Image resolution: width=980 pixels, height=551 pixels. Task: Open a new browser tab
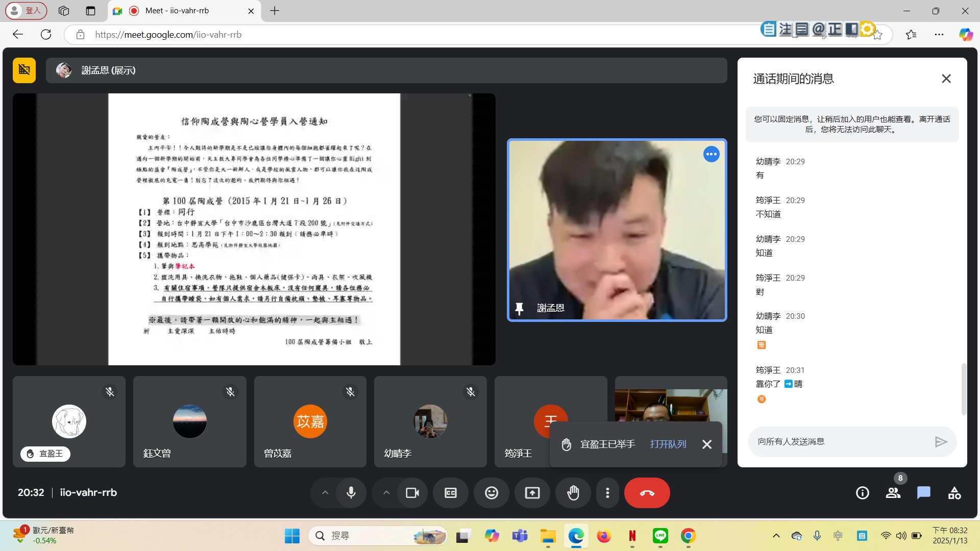coord(275,11)
